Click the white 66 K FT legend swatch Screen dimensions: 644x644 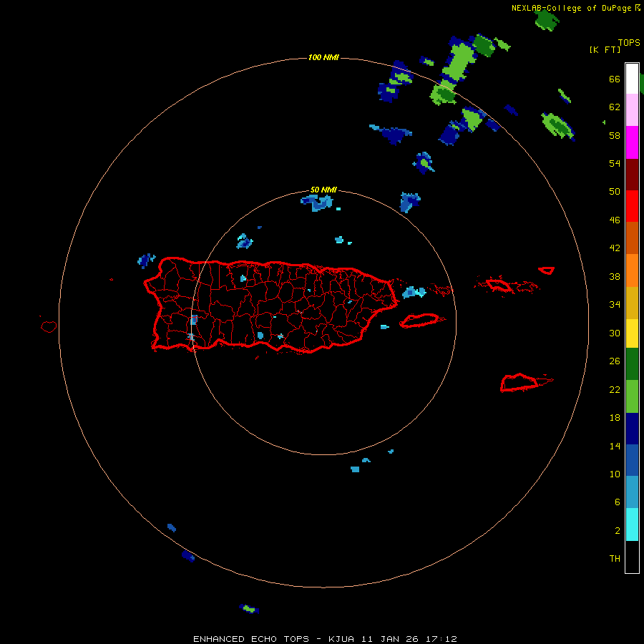tap(632, 79)
